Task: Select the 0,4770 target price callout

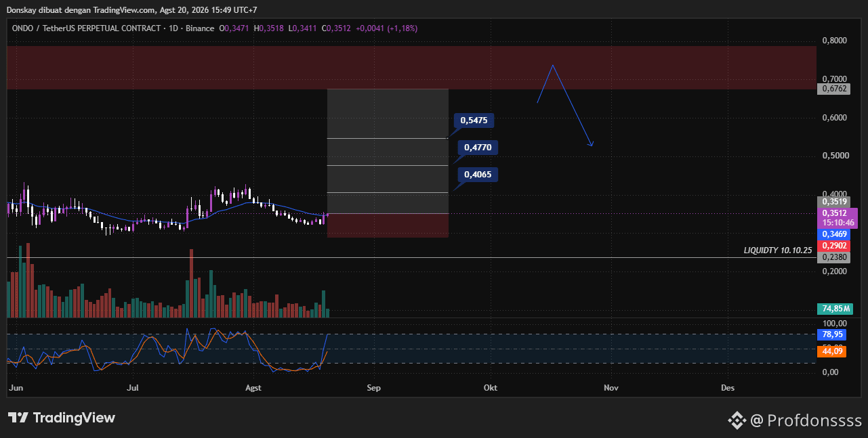Action: tap(478, 148)
